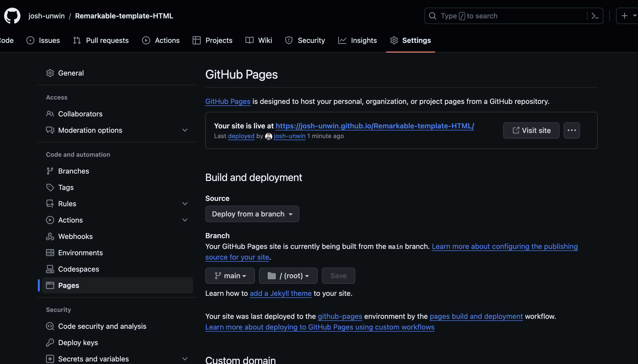The width and height of the screenshot is (638, 364).
Task: Open the Actions repository tab
Action: click(161, 40)
